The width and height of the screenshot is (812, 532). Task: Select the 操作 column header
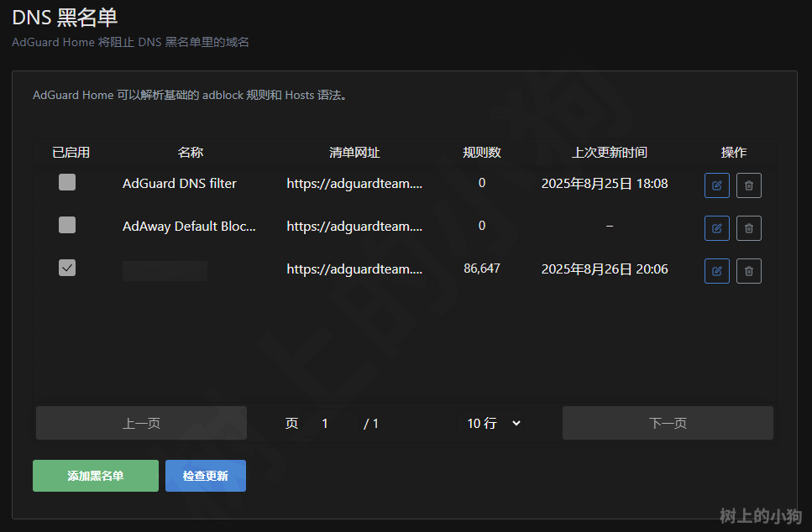[733, 152]
